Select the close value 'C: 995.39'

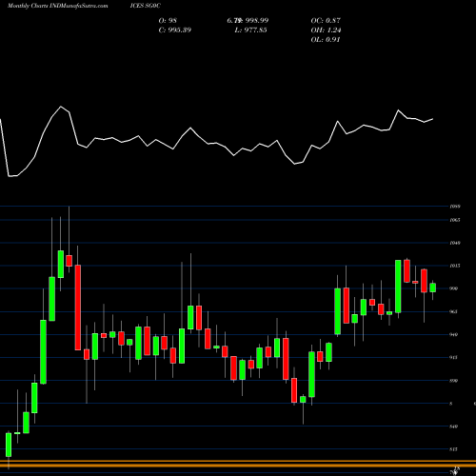click(x=175, y=30)
